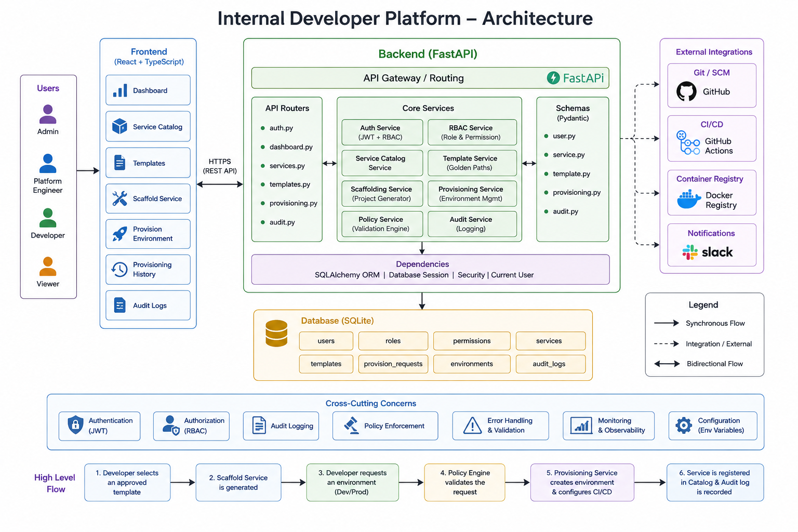Click the Provision Environment rocket icon
This screenshot has height=532, width=798.
tap(119, 234)
